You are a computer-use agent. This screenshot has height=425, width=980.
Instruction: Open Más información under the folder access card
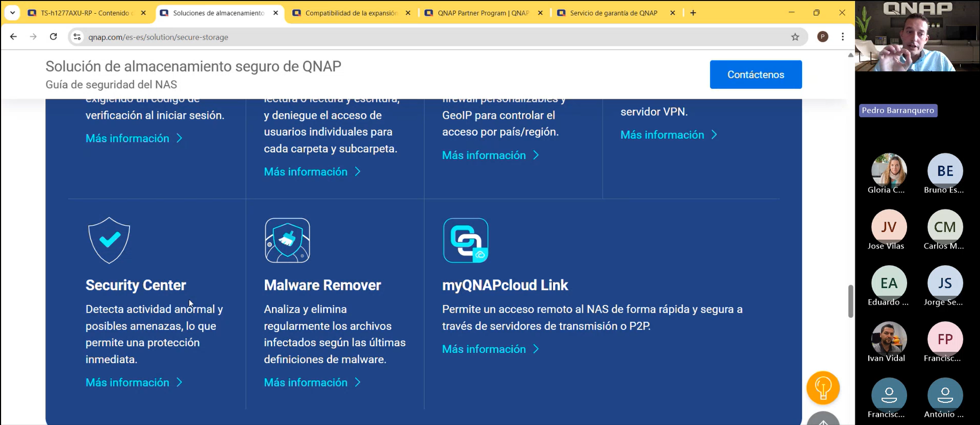pyautogui.click(x=312, y=172)
